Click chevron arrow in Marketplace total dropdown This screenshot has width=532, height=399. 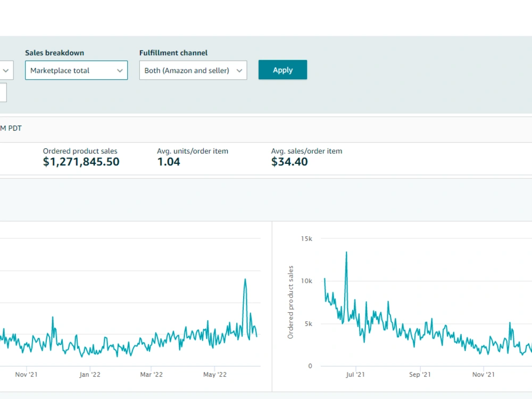pos(120,71)
